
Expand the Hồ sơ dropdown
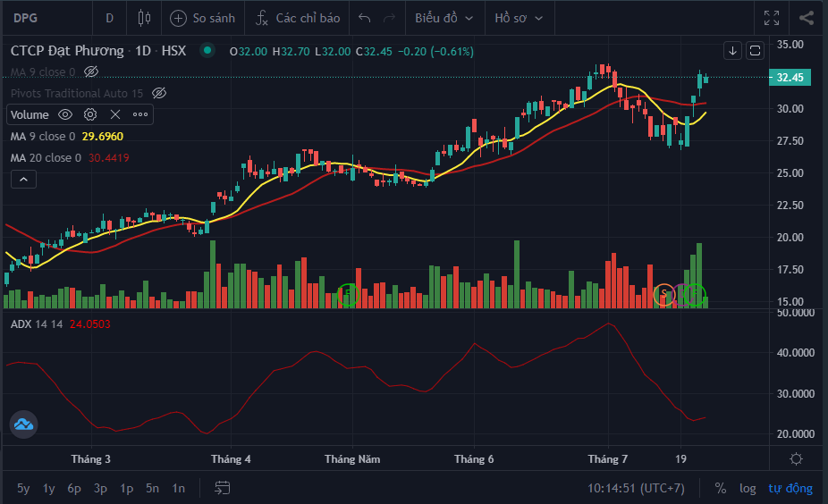520,18
